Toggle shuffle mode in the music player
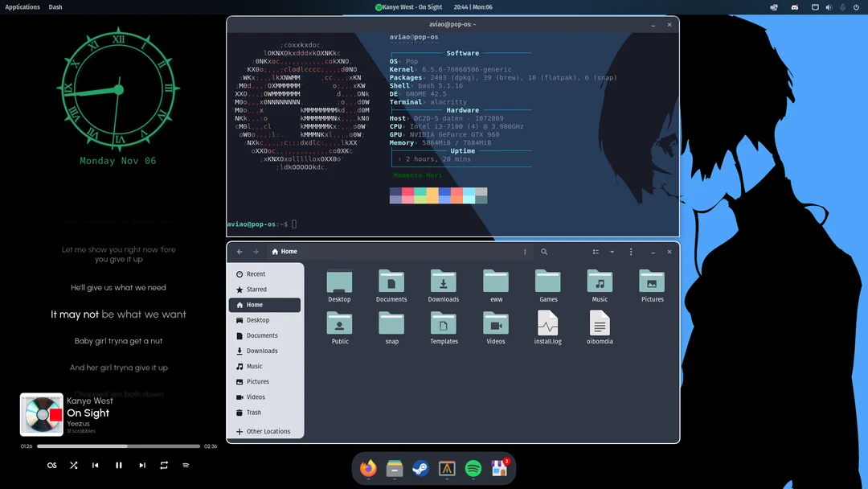The width and height of the screenshot is (868, 489). (73, 465)
